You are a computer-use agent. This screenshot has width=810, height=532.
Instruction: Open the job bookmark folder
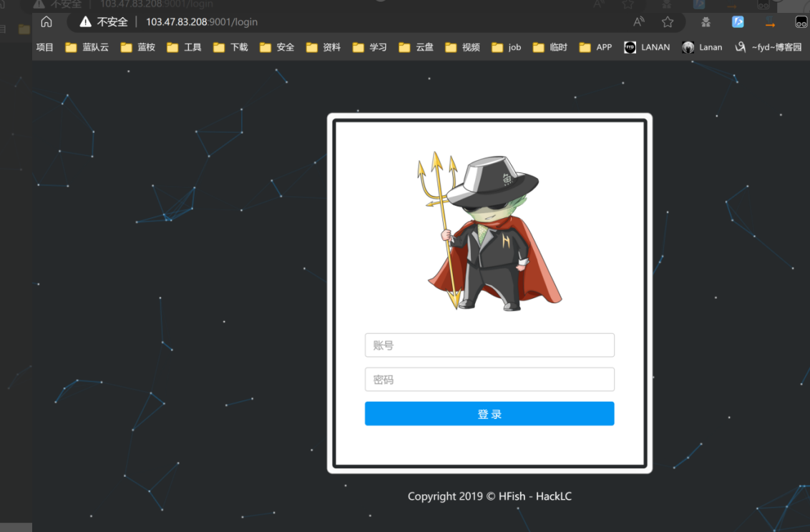tap(507, 47)
